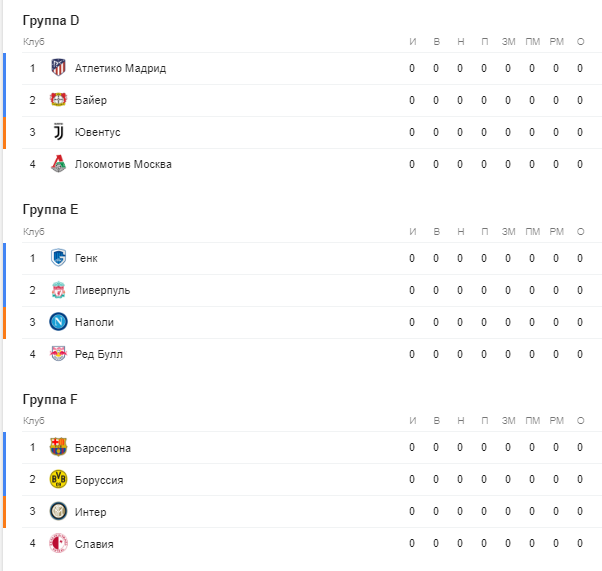Image resolution: width=602 pixels, height=571 pixels.
Task: Click the Liverpool club crest
Action: point(58,290)
